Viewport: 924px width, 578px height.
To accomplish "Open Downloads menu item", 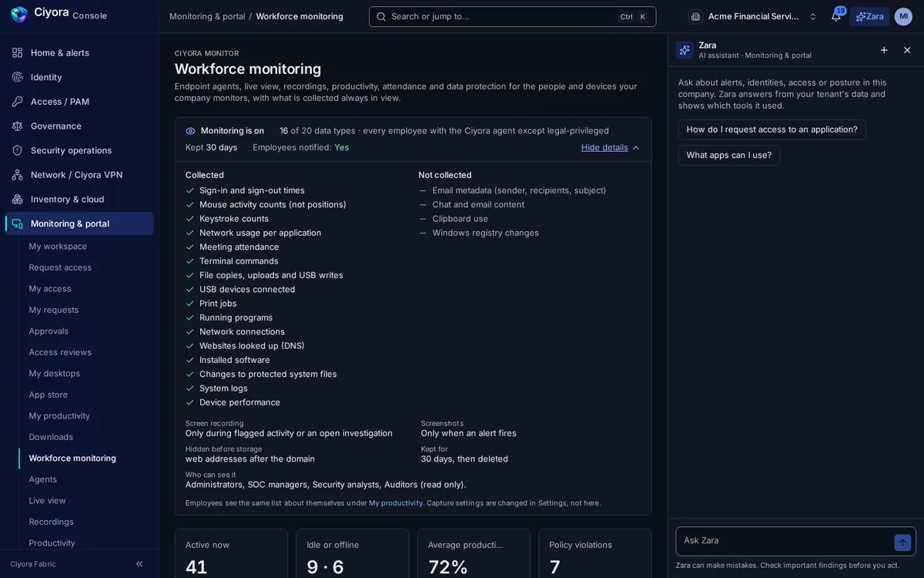I will (85, 437).
